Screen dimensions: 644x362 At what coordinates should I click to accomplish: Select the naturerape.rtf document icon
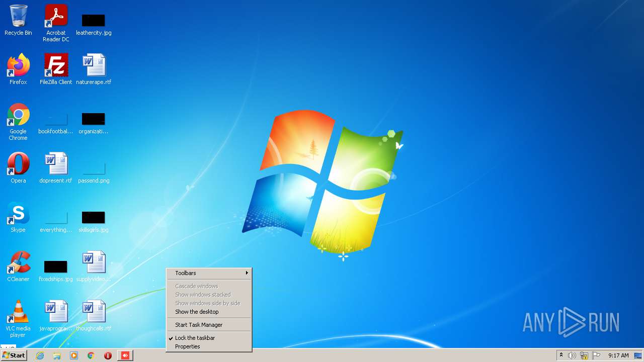click(94, 69)
